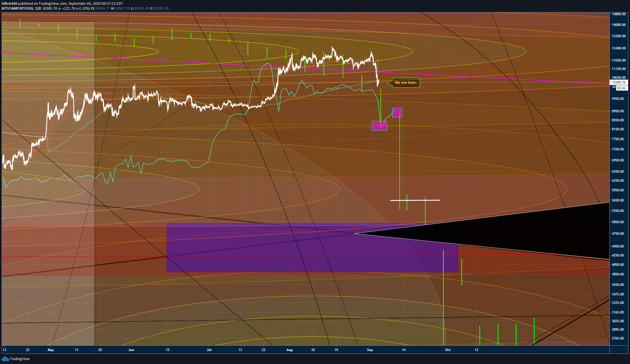
Task: Click the 6250.00 price axis label
Action: [x=618, y=181]
